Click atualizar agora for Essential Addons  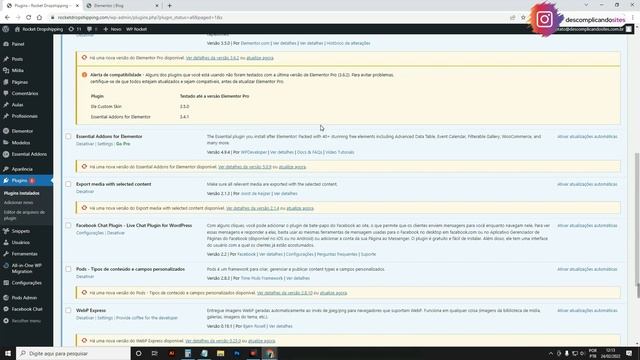tap(292, 167)
